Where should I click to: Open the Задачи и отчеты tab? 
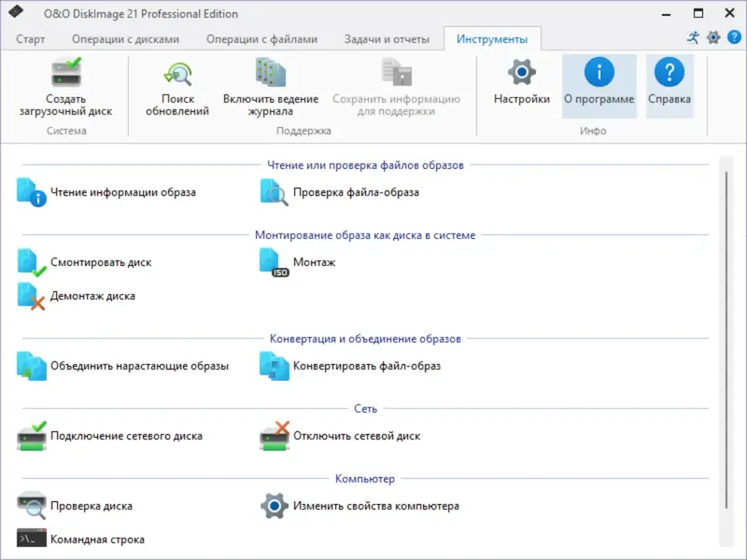point(386,39)
